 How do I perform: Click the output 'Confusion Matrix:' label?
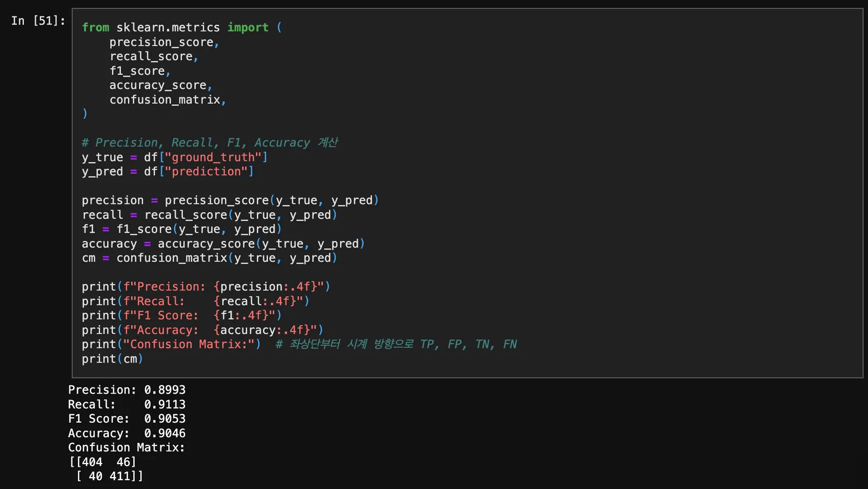[x=126, y=447]
